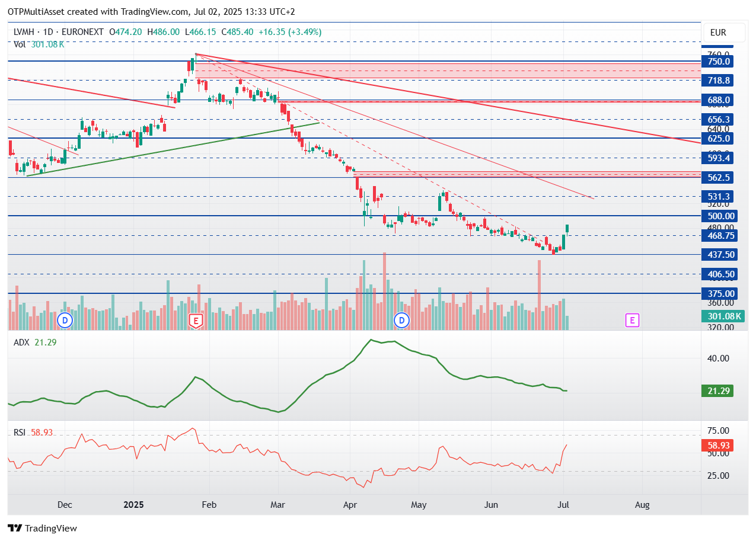Image resolution: width=756 pixels, height=541 pixels.
Task: Click the 750.0 price level label
Action: click(717, 62)
